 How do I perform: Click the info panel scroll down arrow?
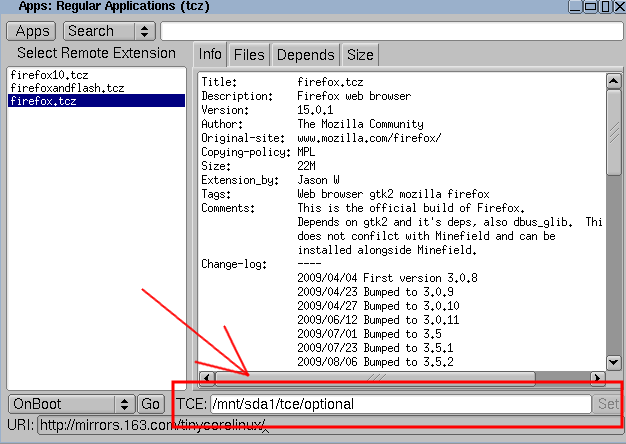[x=613, y=363]
